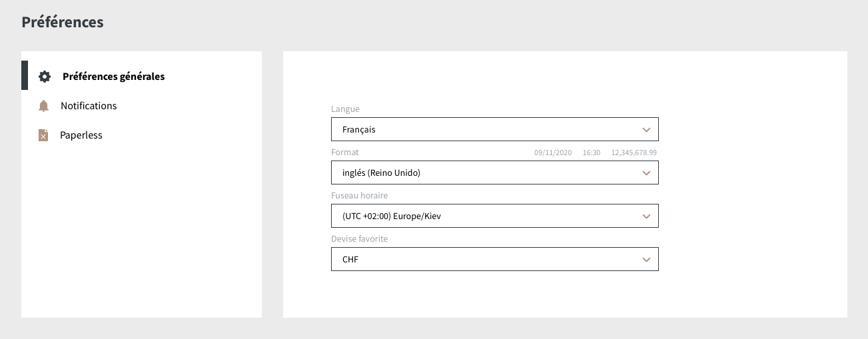Expand the Format dropdown showing inglés (Reino Unido)
Viewport: 868px width, 339px height.
coord(494,173)
